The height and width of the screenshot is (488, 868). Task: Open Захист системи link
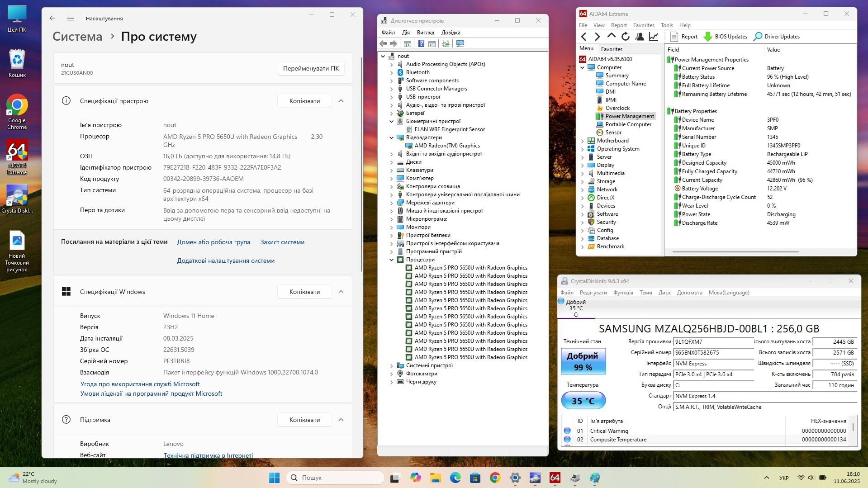click(x=282, y=242)
